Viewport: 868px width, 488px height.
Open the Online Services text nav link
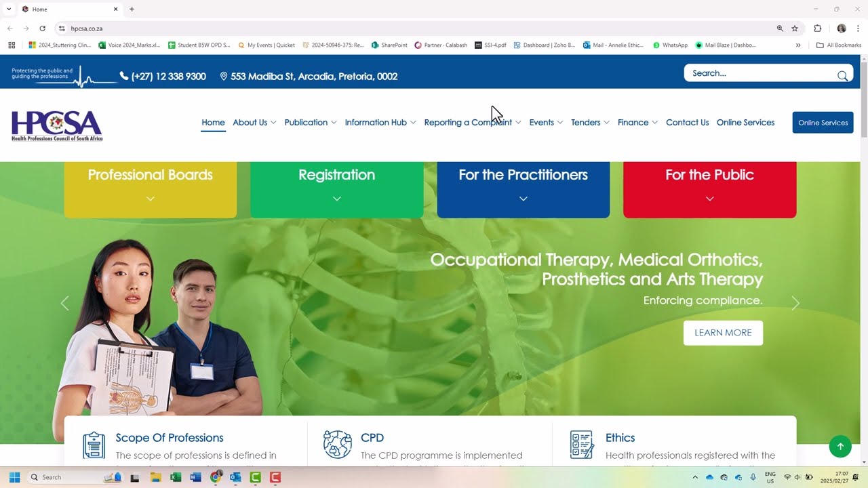(745, 122)
